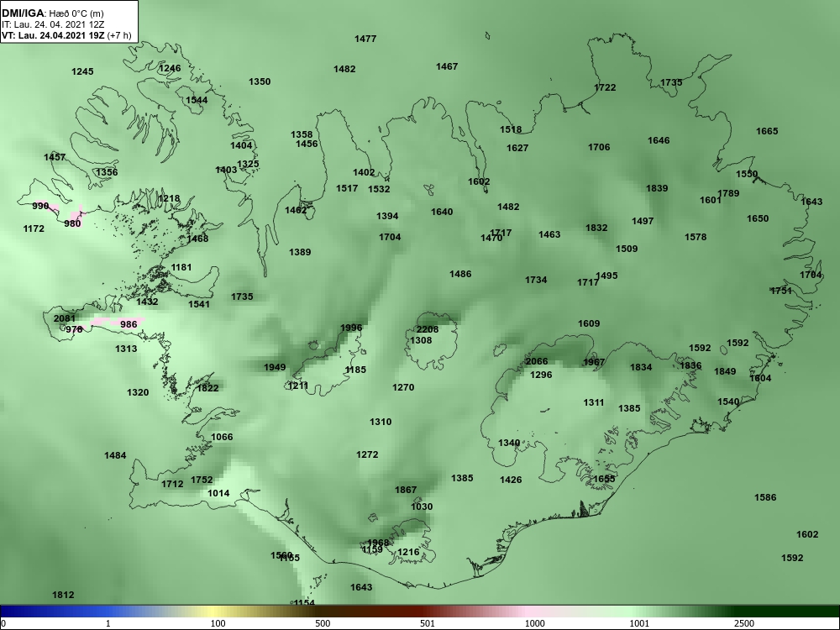Image resolution: width=840 pixels, height=630 pixels.
Task: Click the map value 1550
Action: point(747,174)
